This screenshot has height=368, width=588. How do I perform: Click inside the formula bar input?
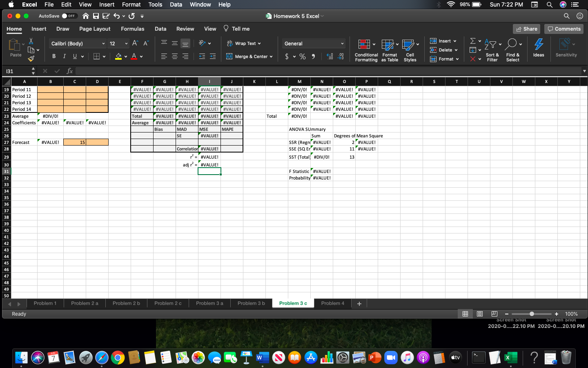(x=328, y=71)
